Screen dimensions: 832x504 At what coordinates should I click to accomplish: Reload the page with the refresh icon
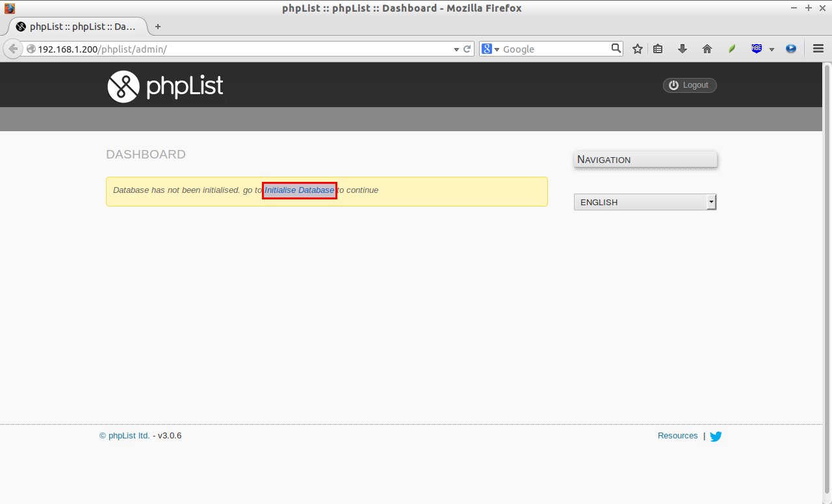[467, 49]
